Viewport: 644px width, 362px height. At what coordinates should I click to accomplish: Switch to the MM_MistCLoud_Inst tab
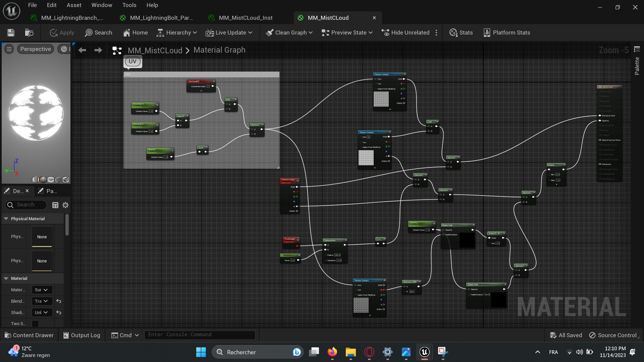coord(246,18)
